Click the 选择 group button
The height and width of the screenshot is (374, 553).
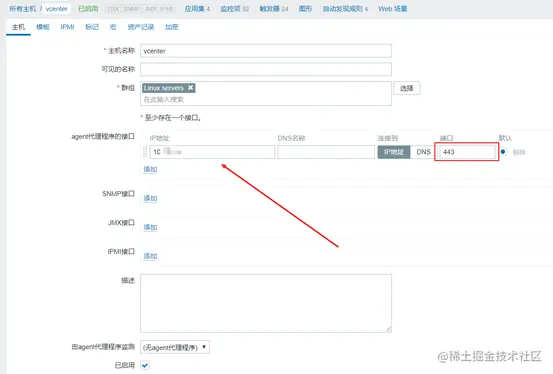pyautogui.click(x=407, y=88)
